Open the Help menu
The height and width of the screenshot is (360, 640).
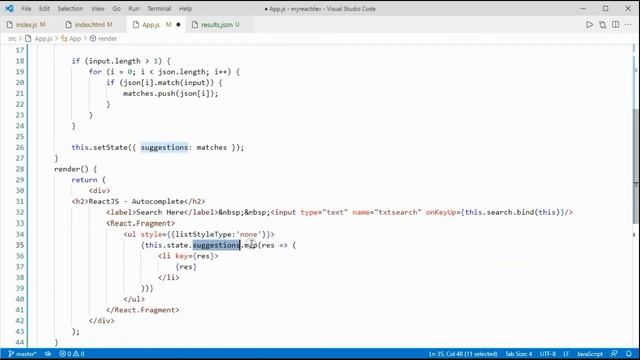click(x=185, y=9)
